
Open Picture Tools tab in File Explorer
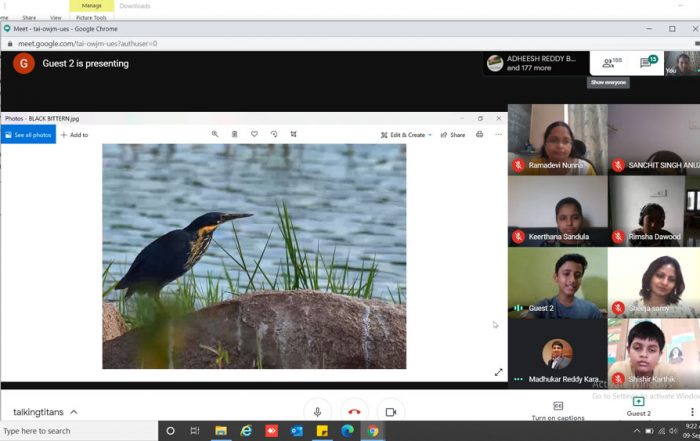pyautogui.click(x=92, y=17)
